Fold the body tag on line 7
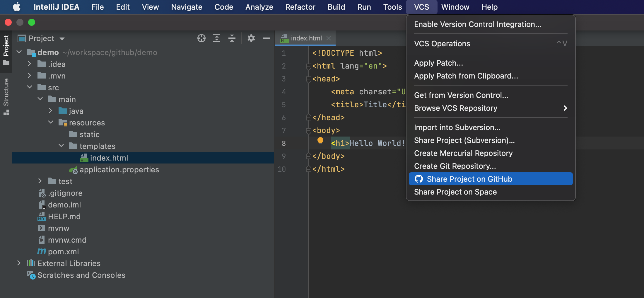Image resolution: width=644 pixels, height=298 pixels. pyautogui.click(x=308, y=131)
